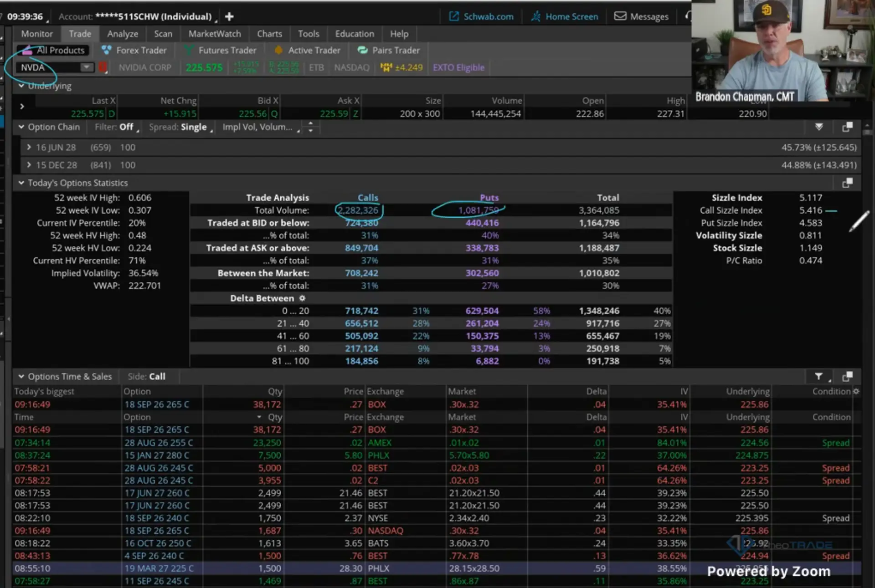Pop out the Options Time & Sales panel

847,377
